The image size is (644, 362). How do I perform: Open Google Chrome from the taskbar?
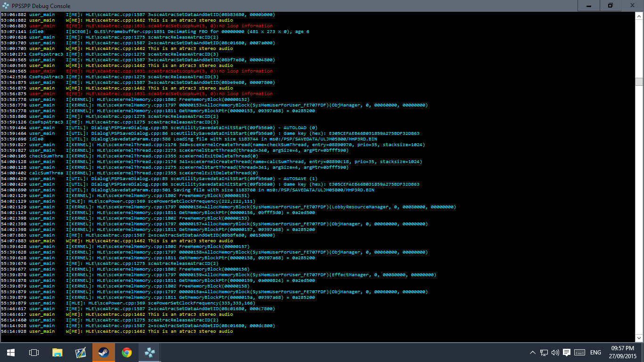tap(126, 352)
